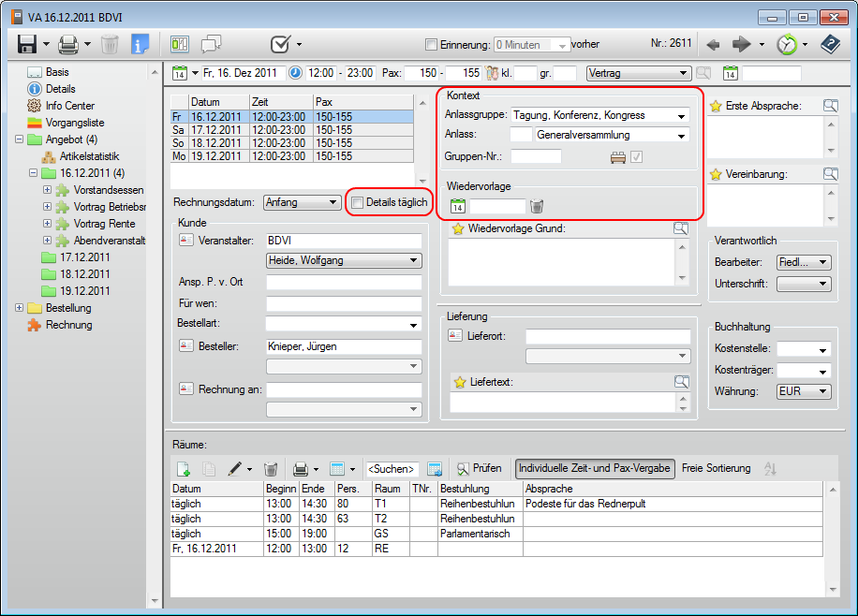Image resolution: width=858 pixels, height=616 pixels.
Task: Click the Gruppen-Nr. input field
Action: coord(536,156)
